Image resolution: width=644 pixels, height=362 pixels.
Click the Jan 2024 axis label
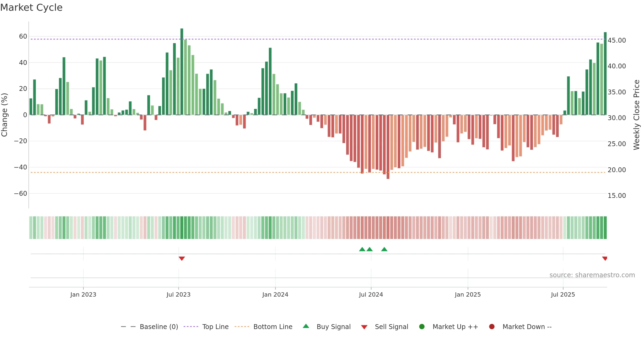click(x=275, y=294)
